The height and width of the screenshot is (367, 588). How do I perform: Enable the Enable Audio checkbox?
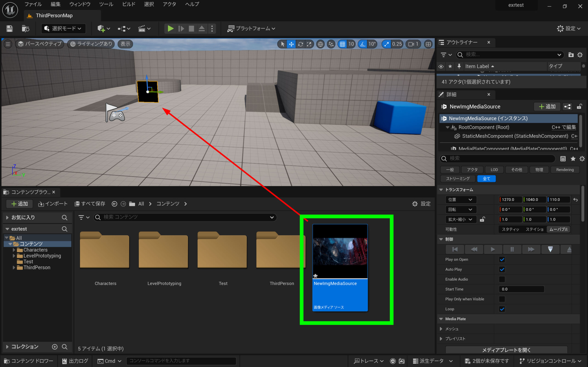click(502, 279)
